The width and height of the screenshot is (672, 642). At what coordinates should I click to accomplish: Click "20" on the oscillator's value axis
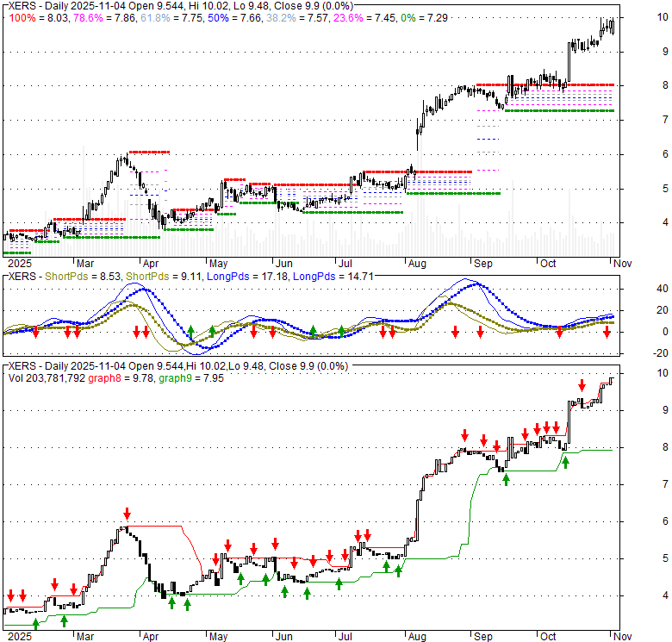pyautogui.click(x=663, y=310)
